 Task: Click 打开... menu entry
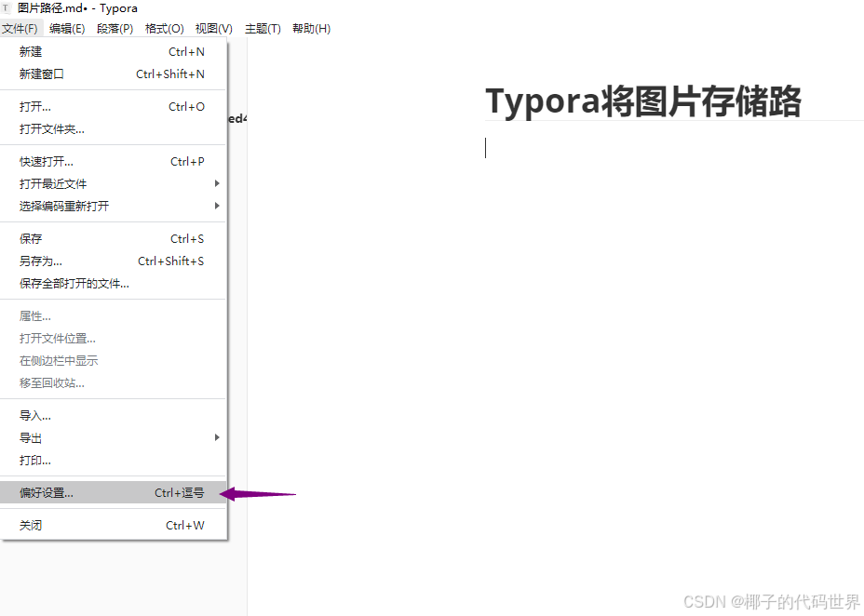(113, 107)
